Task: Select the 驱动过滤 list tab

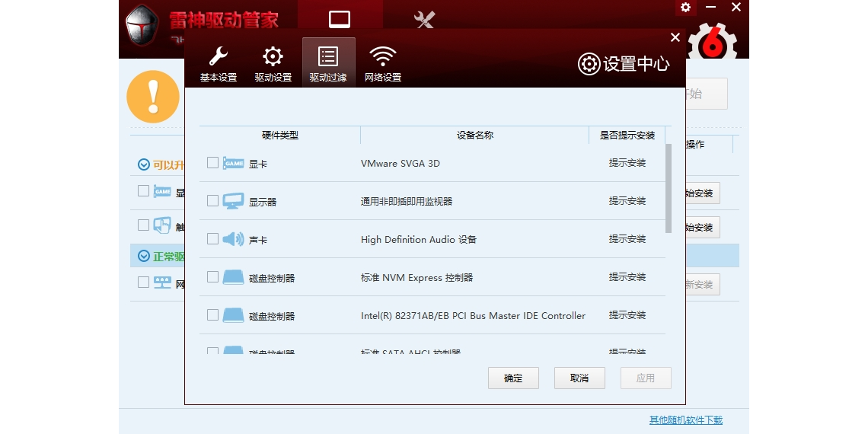Action: click(328, 64)
